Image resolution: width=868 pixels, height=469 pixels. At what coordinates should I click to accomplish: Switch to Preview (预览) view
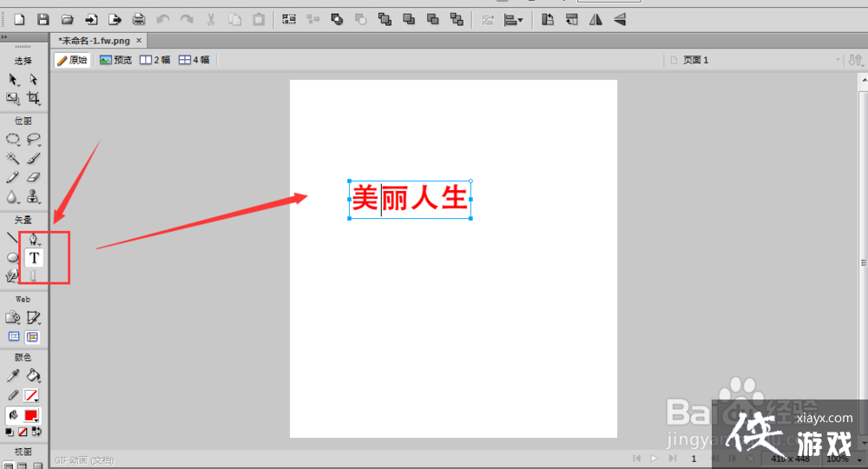[x=115, y=60]
